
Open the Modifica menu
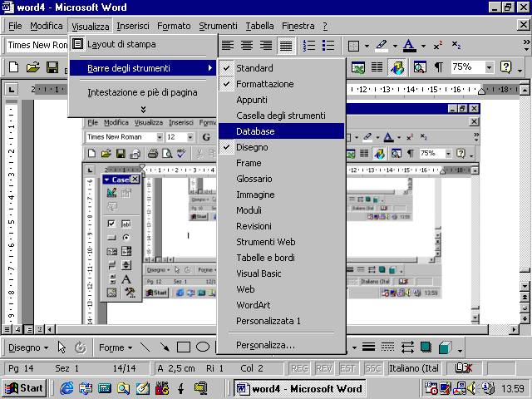47,26
